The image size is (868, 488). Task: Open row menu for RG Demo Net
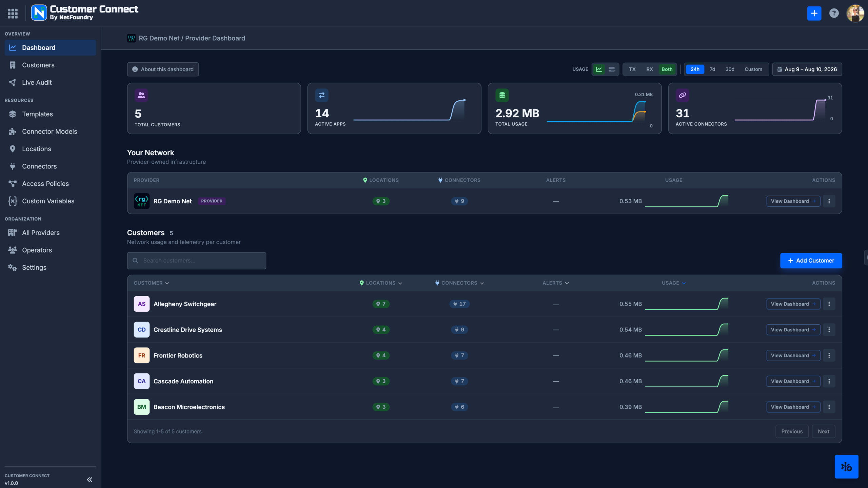click(829, 201)
